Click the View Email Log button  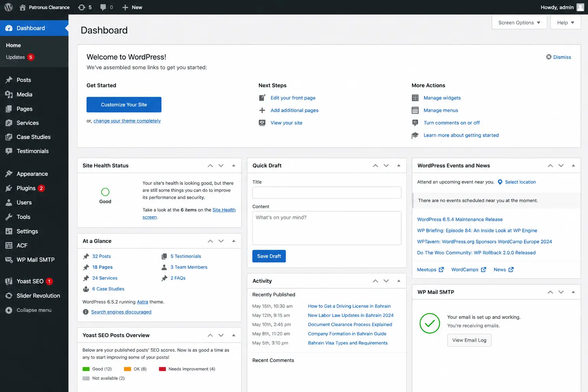[469, 340]
